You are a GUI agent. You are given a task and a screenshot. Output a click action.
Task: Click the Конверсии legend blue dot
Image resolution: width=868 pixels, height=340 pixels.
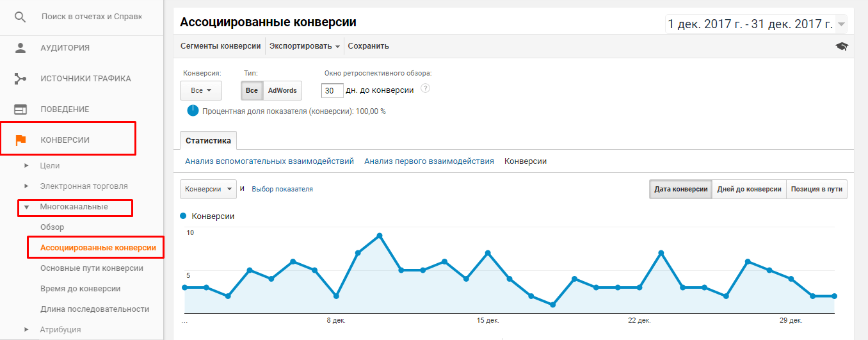click(x=184, y=216)
